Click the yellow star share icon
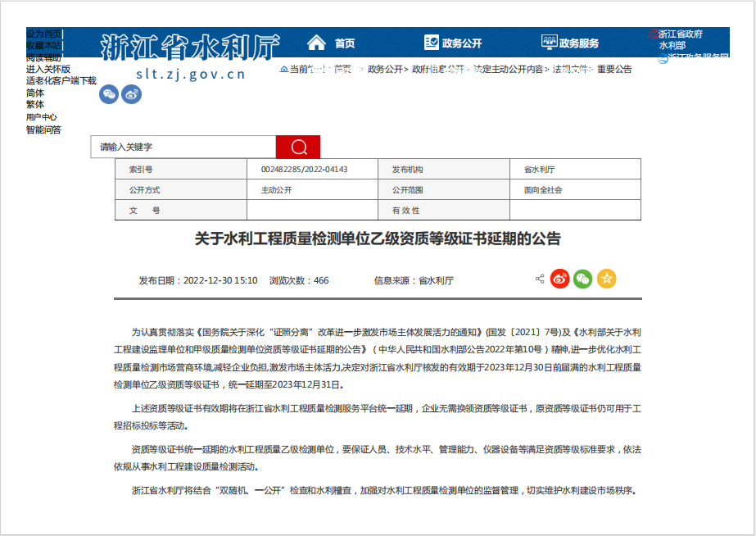 click(607, 279)
